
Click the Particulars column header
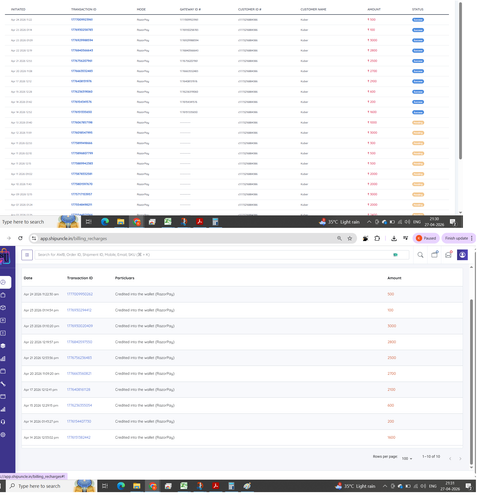pos(125,278)
